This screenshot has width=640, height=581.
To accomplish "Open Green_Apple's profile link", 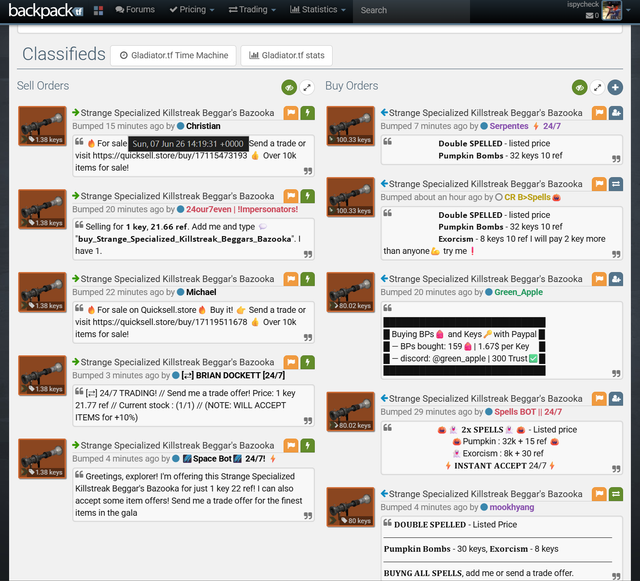I will point(518,292).
